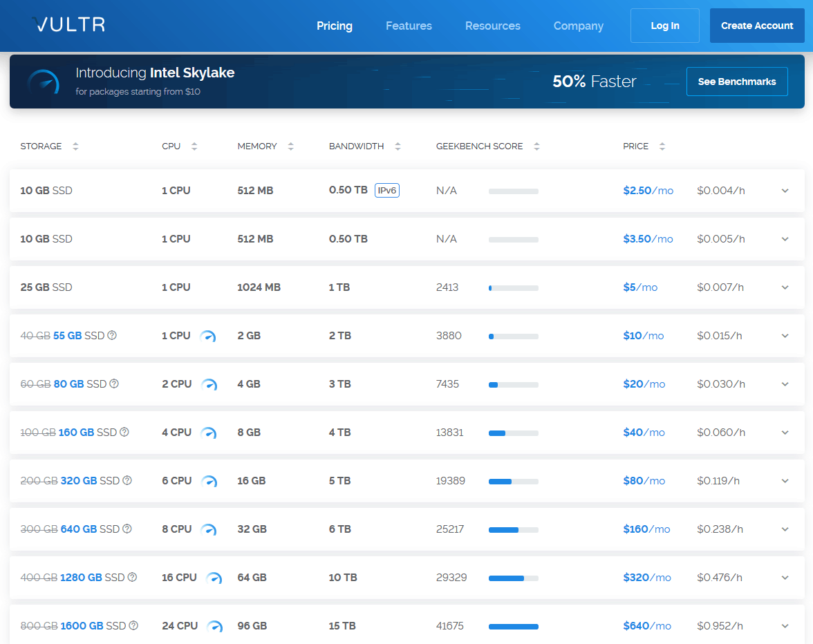This screenshot has width=813, height=644.
Task: Click Geekbench bar for score 41675
Action: [x=513, y=627]
